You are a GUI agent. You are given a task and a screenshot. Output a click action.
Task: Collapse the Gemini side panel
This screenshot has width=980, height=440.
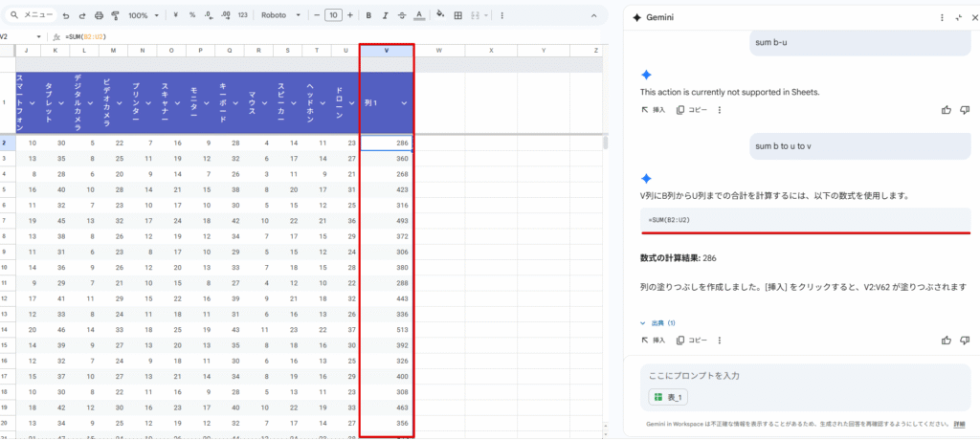pyautogui.click(x=958, y=17)
